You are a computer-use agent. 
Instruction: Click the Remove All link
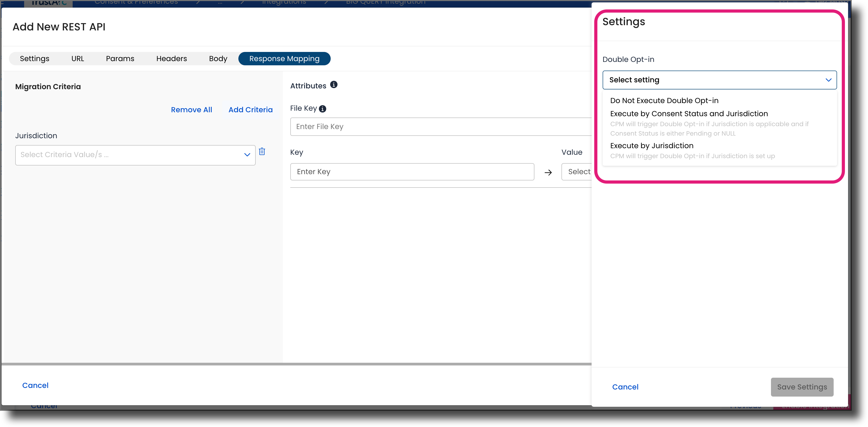[191, 110]
